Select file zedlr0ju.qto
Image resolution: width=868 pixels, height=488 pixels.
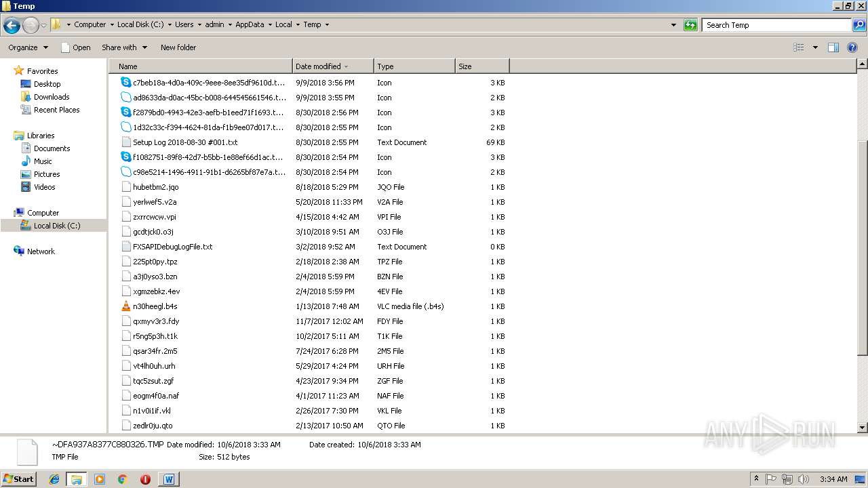[x=153, y=426]
